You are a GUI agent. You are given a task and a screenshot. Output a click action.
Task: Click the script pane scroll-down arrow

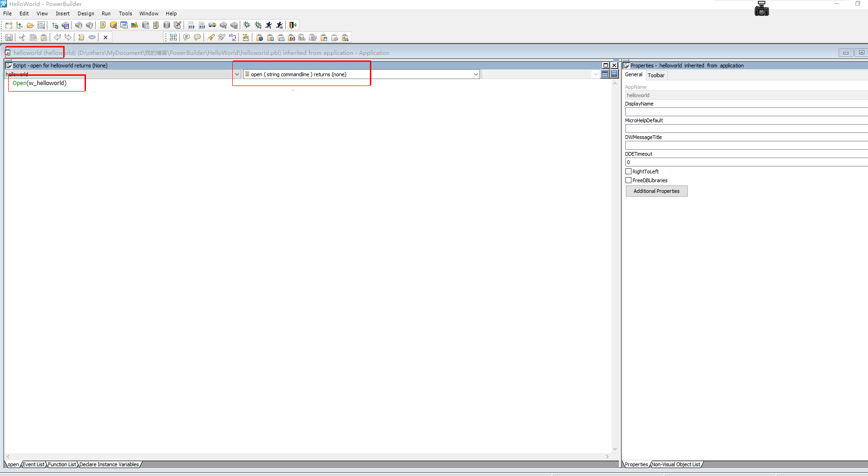(615, 449)
